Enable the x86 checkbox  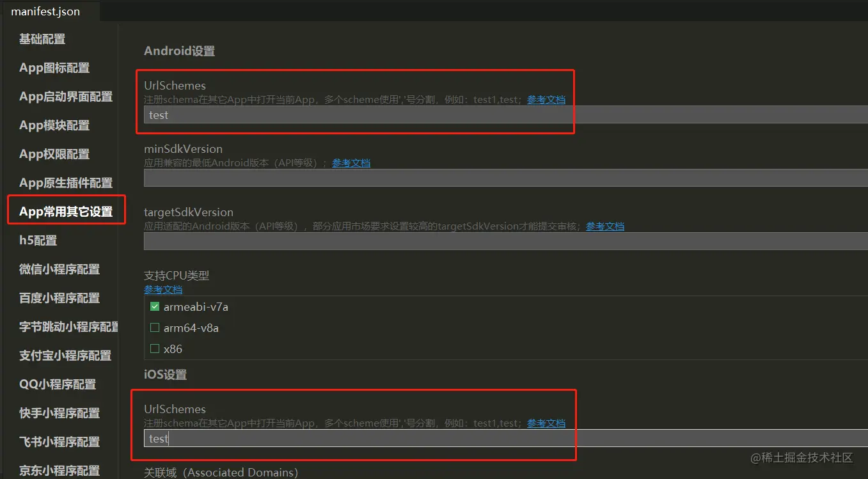155,349
